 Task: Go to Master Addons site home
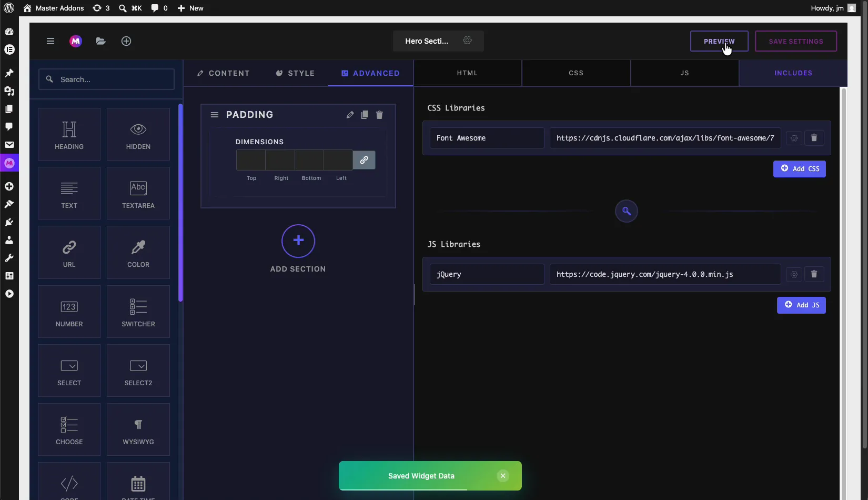(x=54, y=8)
